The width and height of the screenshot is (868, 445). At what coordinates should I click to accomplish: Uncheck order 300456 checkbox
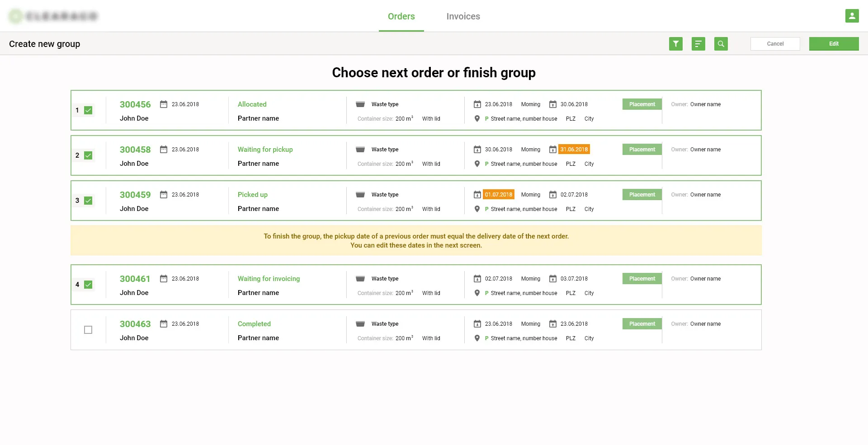(88, 110)
